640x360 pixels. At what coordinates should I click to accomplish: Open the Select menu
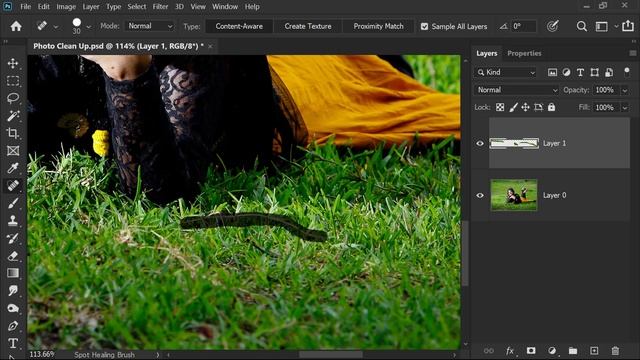point(137,7)
